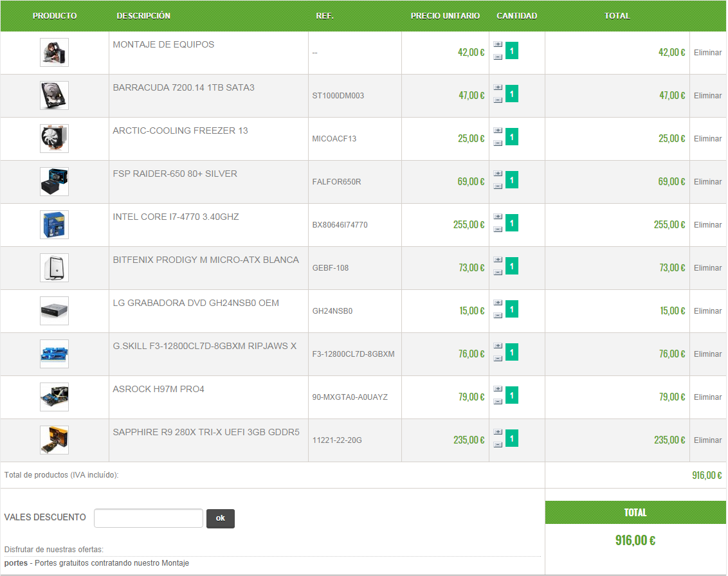Eliminar SAPPHIRE R9 280X item
This screenshot has width=728, height=576.
(x=707, y=440)
